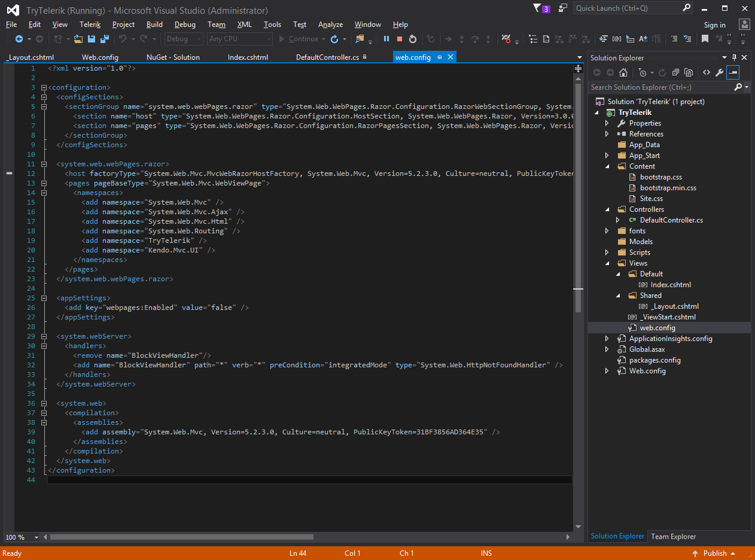Click Sign in link
This screenshot has width=755, height=560.
point(714,25)
